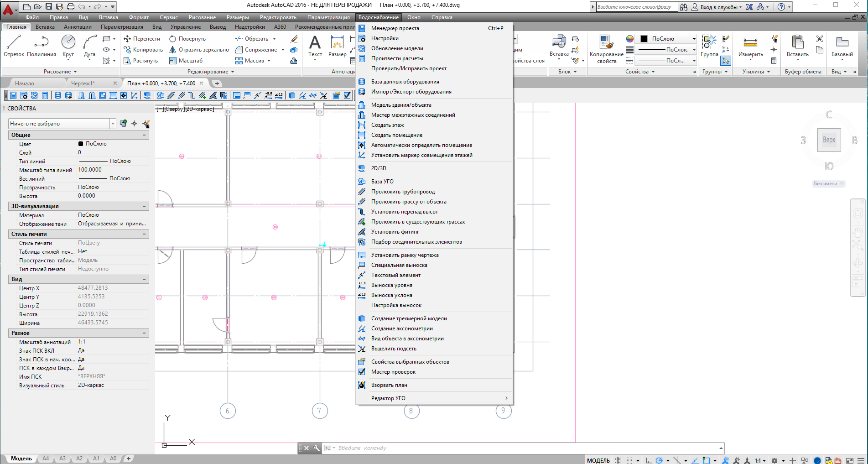Viewport: 868px width, 464px height.
Task: Click the wrench icon on the command line
Action: [317, 448]
